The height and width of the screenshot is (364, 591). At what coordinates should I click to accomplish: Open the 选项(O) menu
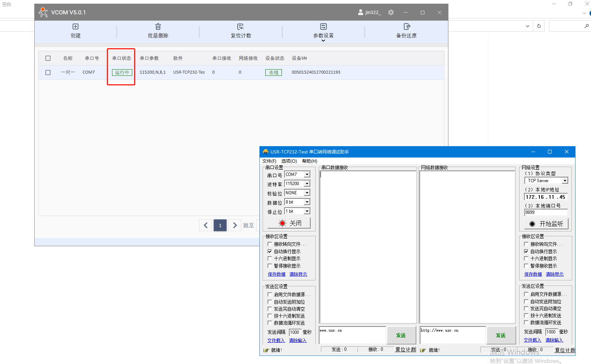coord(289,161)
